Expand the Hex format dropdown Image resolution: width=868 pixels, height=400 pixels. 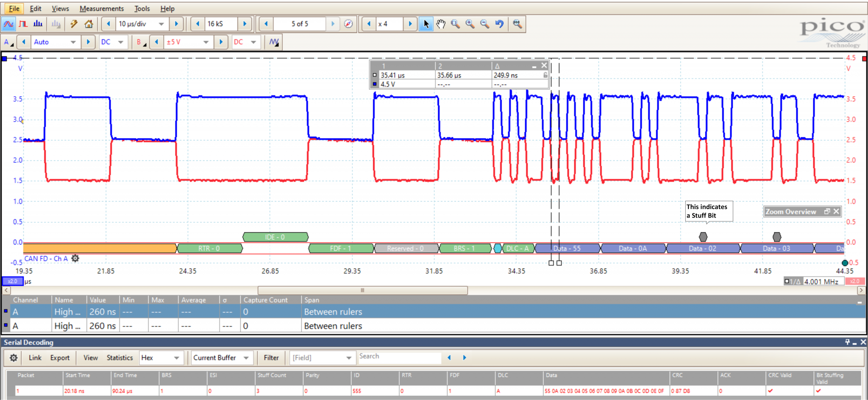click(x=176, y=358)
